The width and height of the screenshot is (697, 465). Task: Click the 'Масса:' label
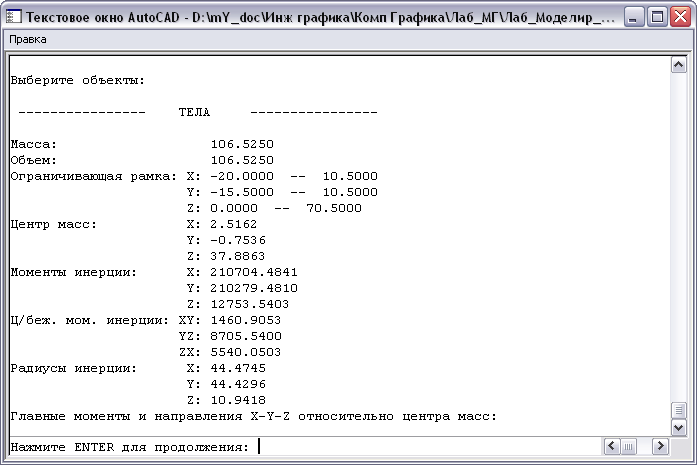[x=34, y=144]
